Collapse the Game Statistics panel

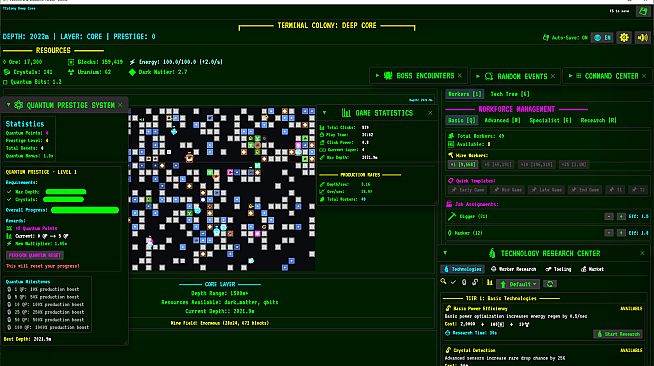tap(324, 113)
